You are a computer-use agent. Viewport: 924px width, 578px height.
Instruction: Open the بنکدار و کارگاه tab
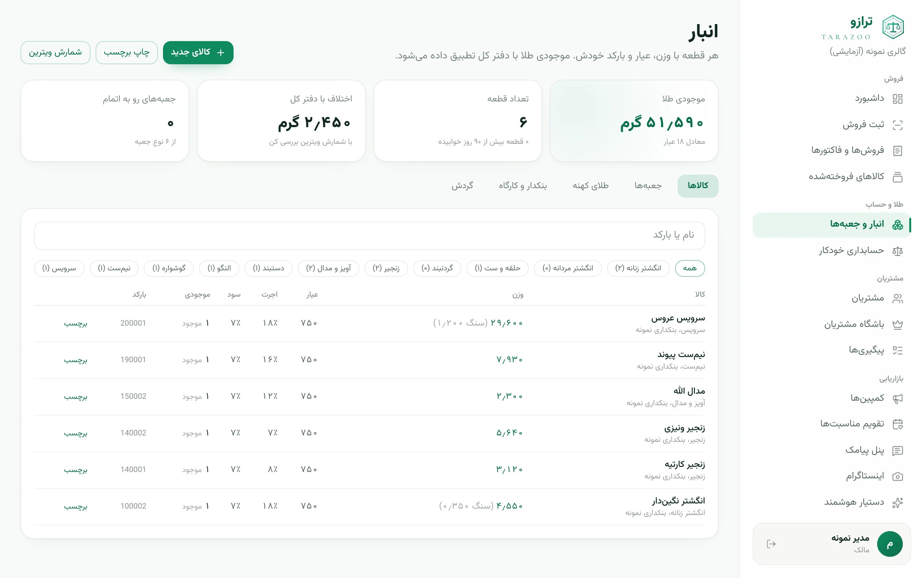coord(523,186)
